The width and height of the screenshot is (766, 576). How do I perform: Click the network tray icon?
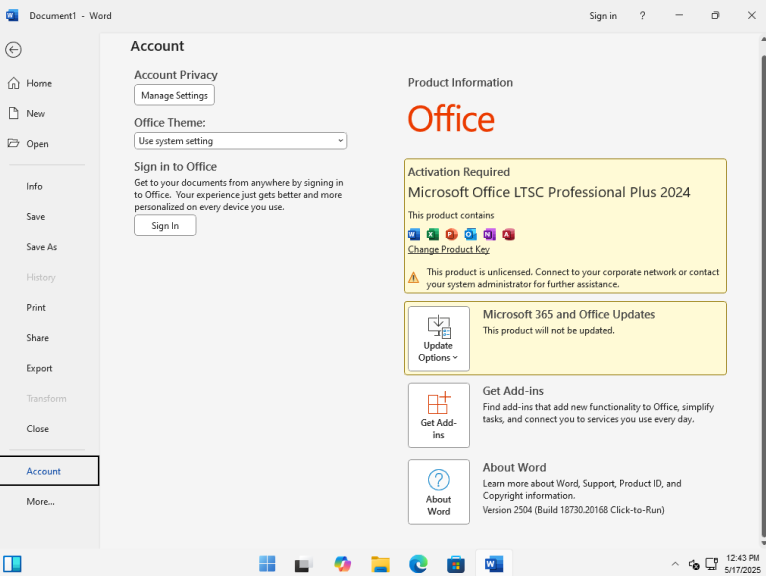(x=712, y=564)
